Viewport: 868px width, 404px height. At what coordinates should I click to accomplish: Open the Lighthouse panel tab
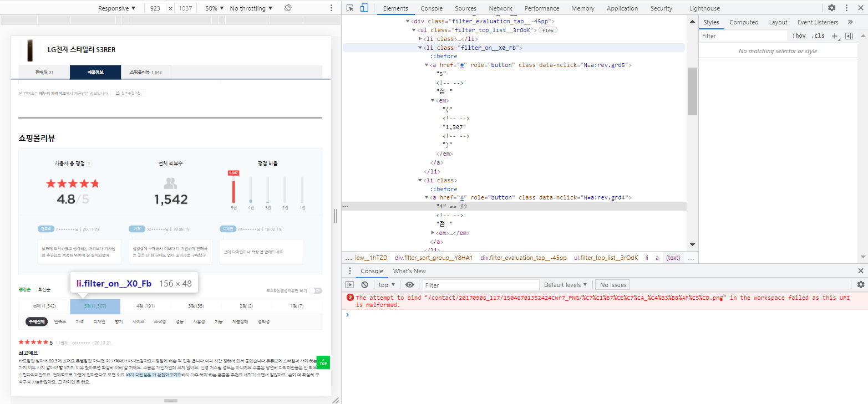(x=704, y=8)
